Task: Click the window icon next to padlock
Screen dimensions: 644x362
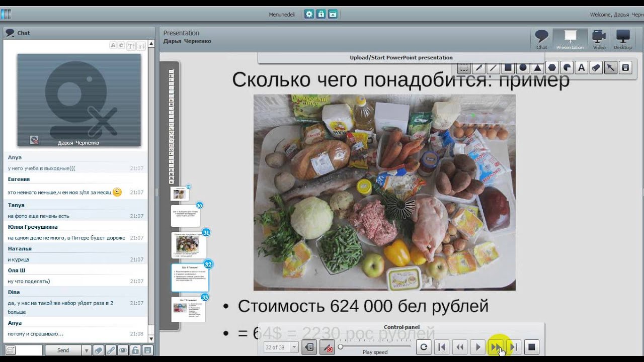Action: pyautogui.click(x=333, y=14)
